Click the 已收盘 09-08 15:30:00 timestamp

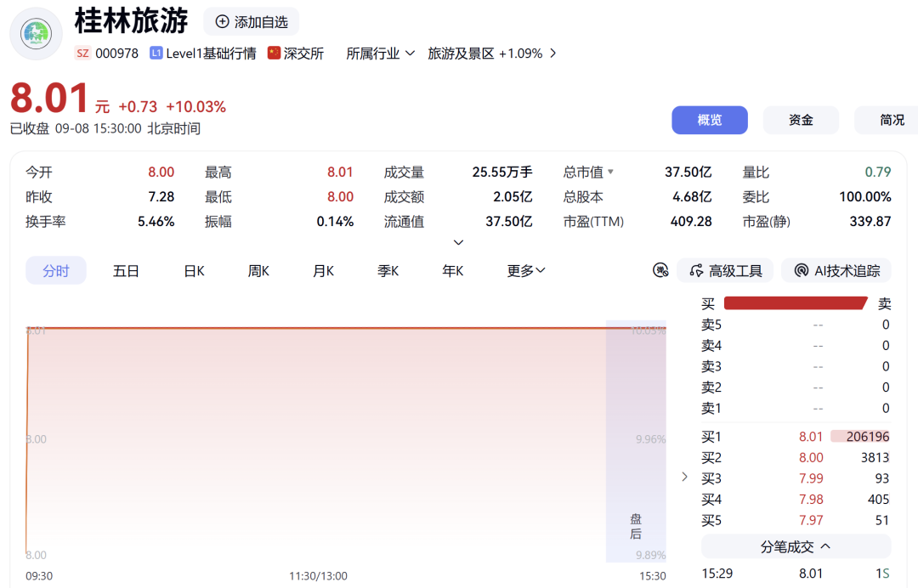(x=105, y=128)
